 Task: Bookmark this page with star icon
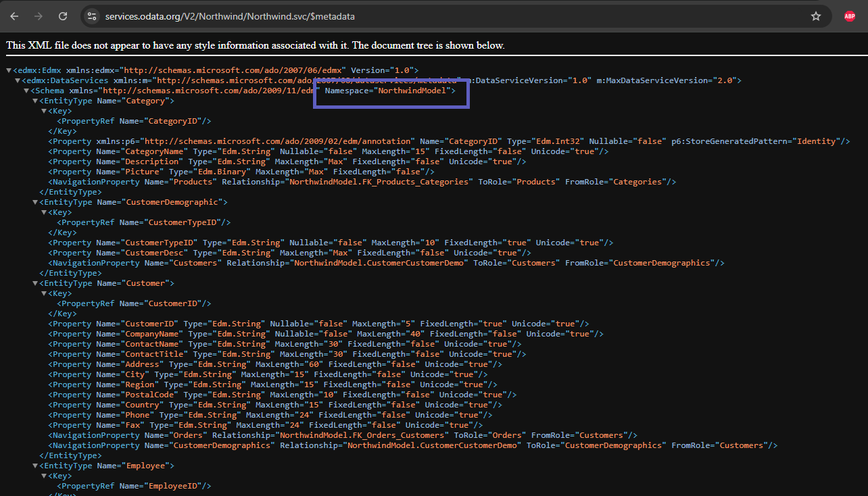pyautogui.click(x=815, y=16)
